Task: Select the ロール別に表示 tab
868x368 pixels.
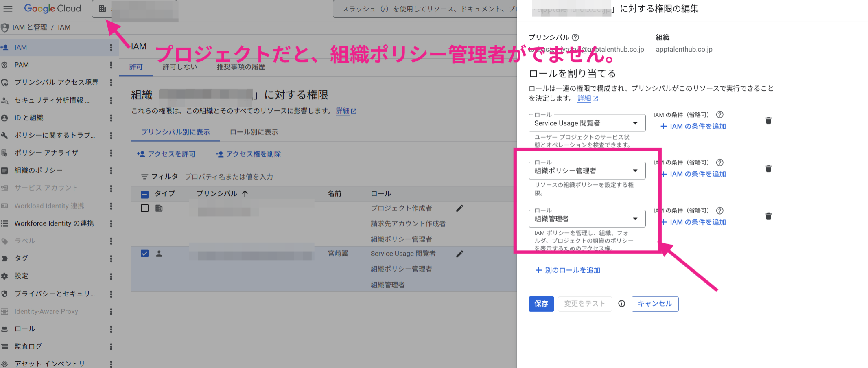Action: click(x=254, y=132)
